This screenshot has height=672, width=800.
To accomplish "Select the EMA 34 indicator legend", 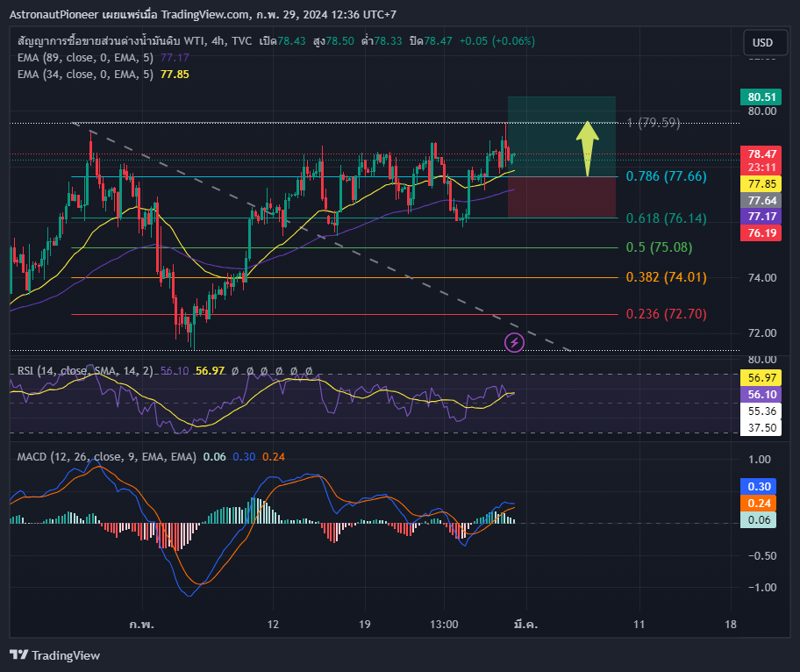I will click(x=103, y=75).
